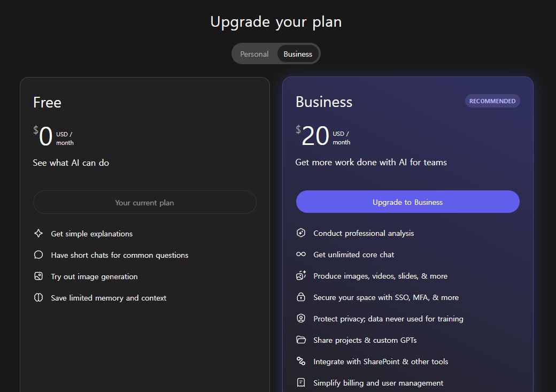Click the sparkle icon beside simple explanations
Image resolution: width=556 pixels, height=392 pixels.
[38, 234]
